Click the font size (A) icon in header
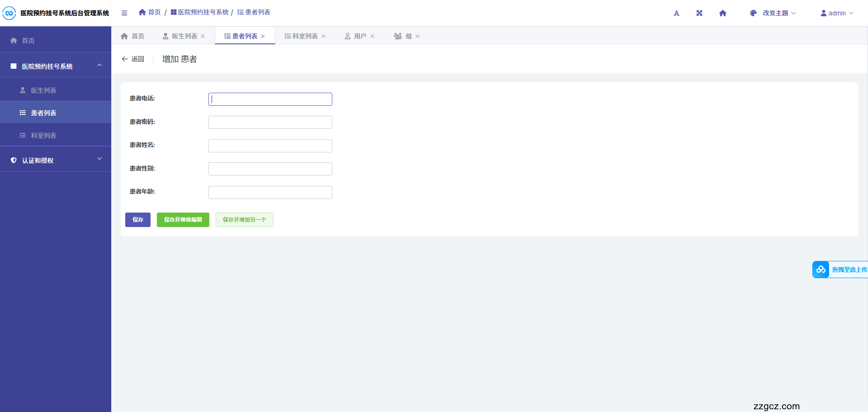Screen dimensions: 868x412 coord(676,13)
